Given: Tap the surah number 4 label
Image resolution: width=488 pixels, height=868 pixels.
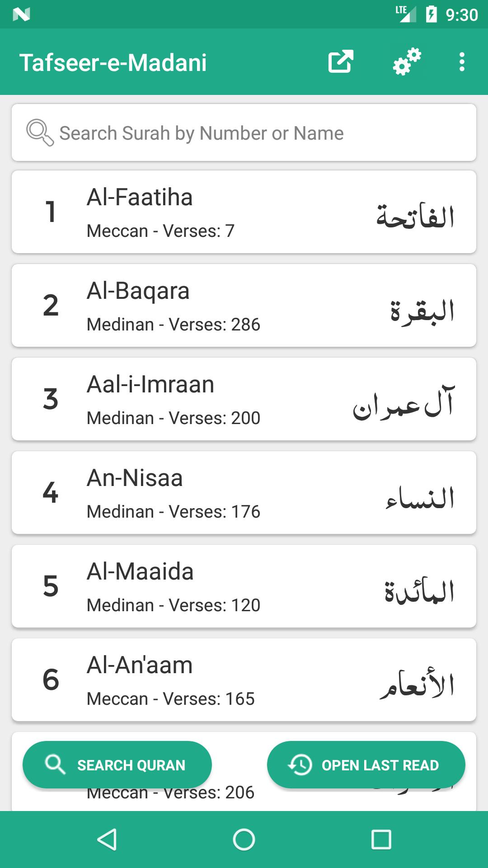Looking at the screenshot, I should pyautogui.click(x=51, y=492).
